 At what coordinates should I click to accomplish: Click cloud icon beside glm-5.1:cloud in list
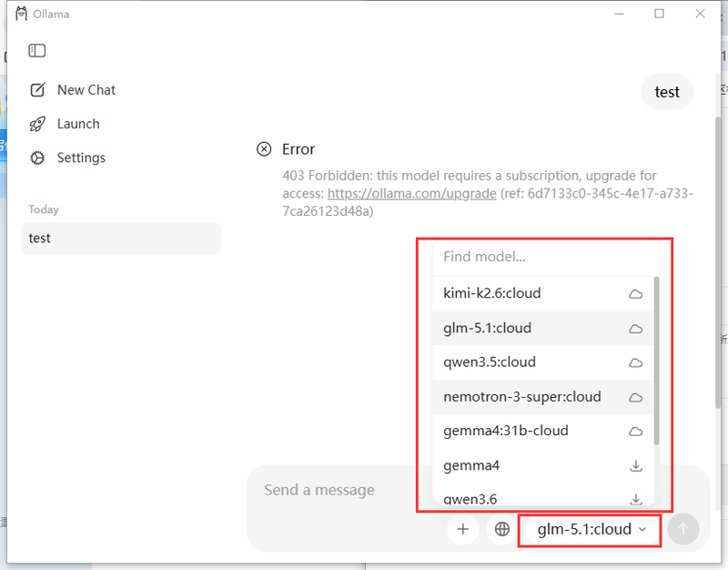[x=635, y=329]
